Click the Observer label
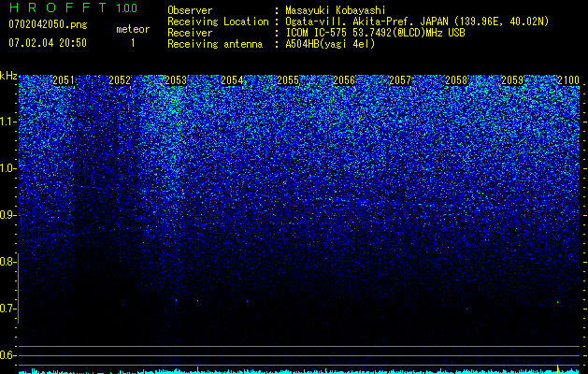Viewport: 588px width, 374px height. [190, 10]
